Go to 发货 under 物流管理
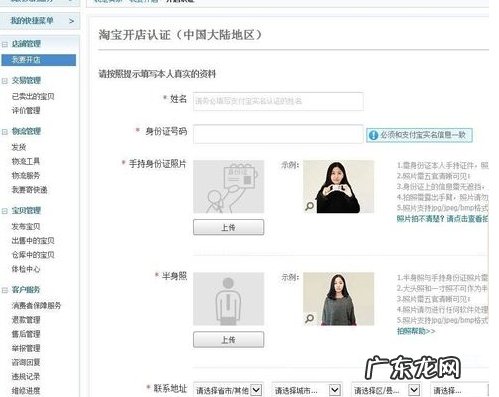 click(x=19, y=147)
